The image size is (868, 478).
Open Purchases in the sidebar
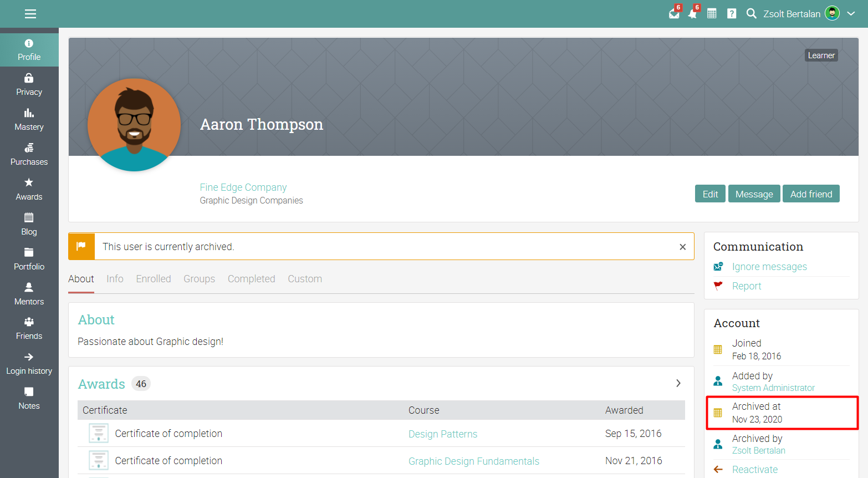[x=29, y=155]
